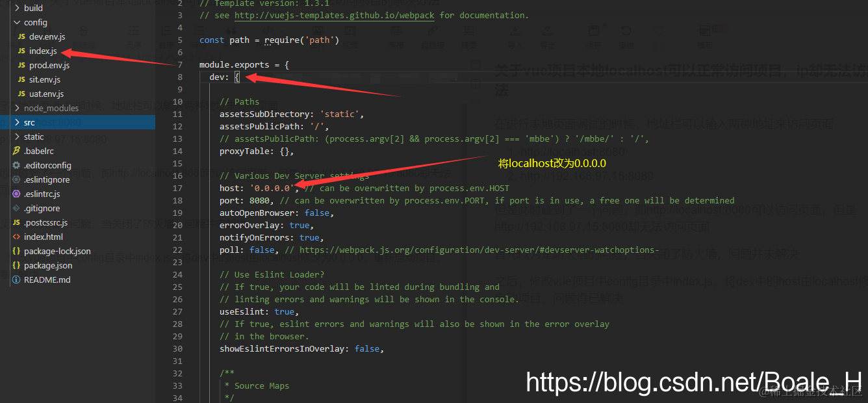Open the .babelrc file
Image resolution: width=868 pixels, height=403 pixels.
(38, 151)
